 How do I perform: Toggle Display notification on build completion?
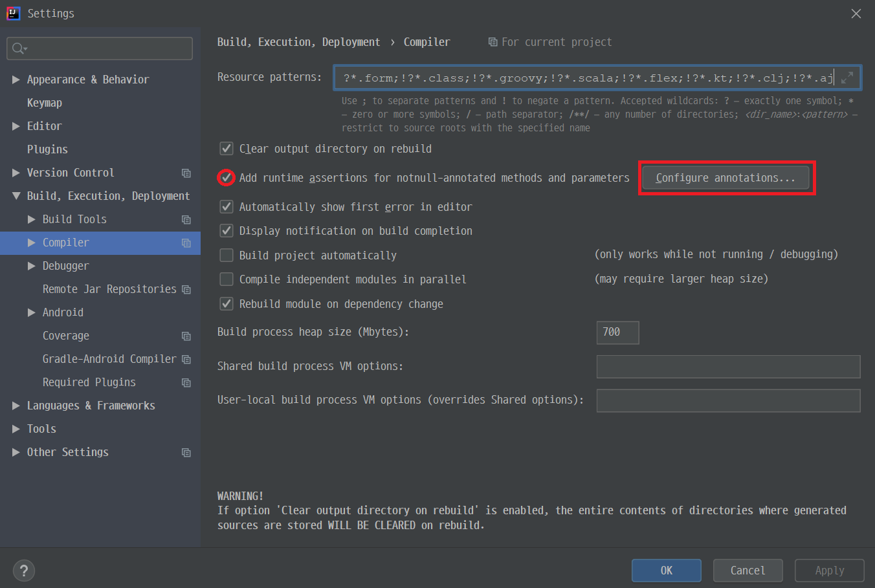coord(227,231)
